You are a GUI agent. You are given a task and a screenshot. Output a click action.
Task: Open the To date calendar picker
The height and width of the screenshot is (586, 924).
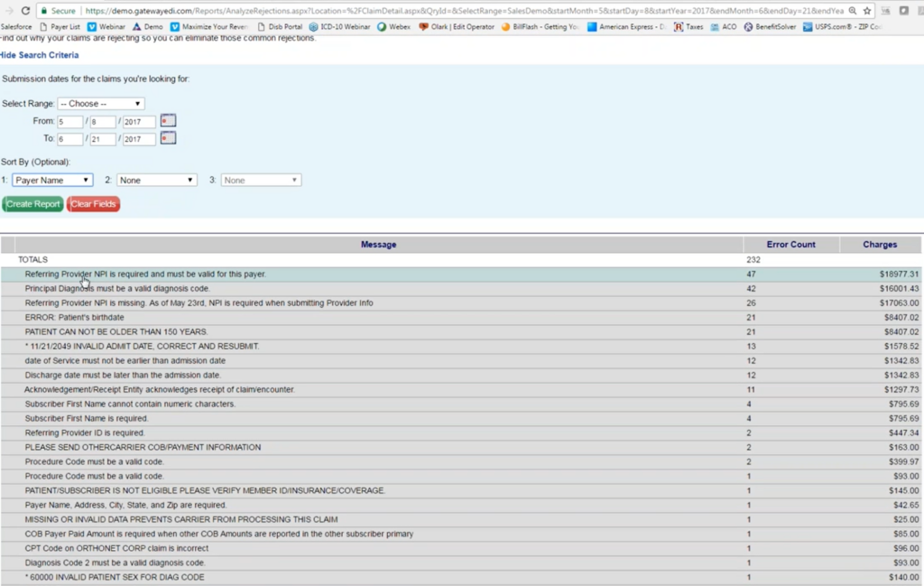pyautogui.click(x=168, y=138)
